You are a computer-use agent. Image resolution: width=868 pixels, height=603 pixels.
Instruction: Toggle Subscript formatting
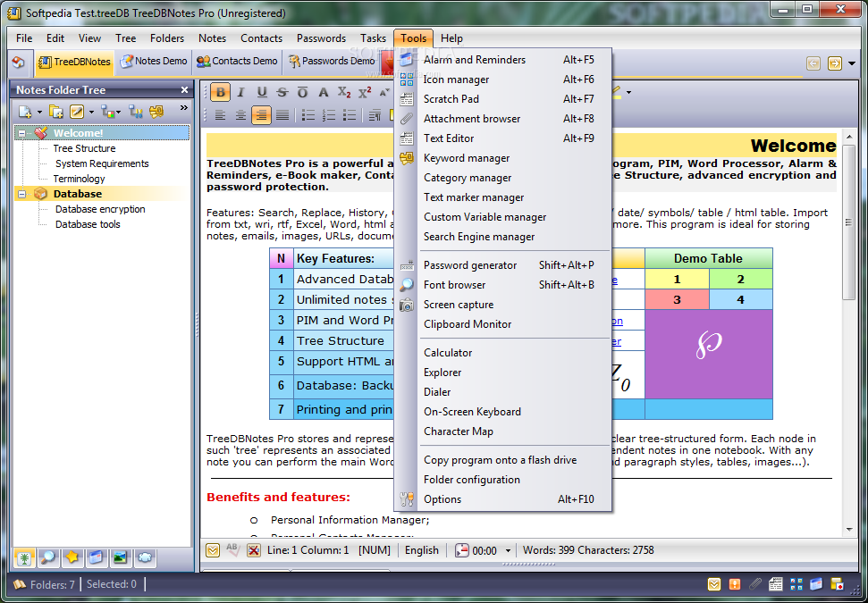(x=344, y=92)
